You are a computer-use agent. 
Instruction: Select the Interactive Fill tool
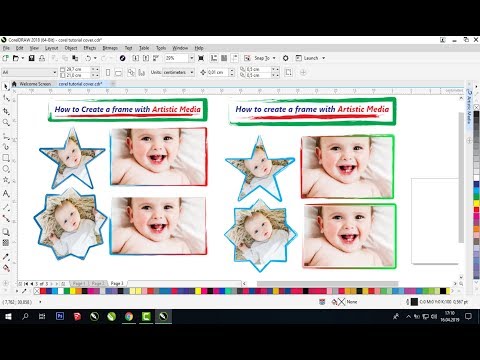coord(6,268)
